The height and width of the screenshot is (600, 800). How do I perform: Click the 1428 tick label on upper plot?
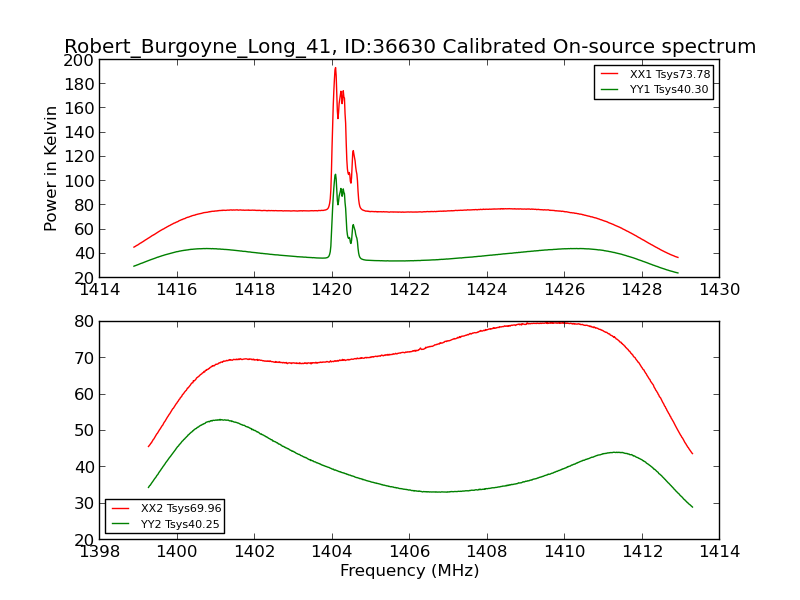pyautogui.click(x=642, y=290)
